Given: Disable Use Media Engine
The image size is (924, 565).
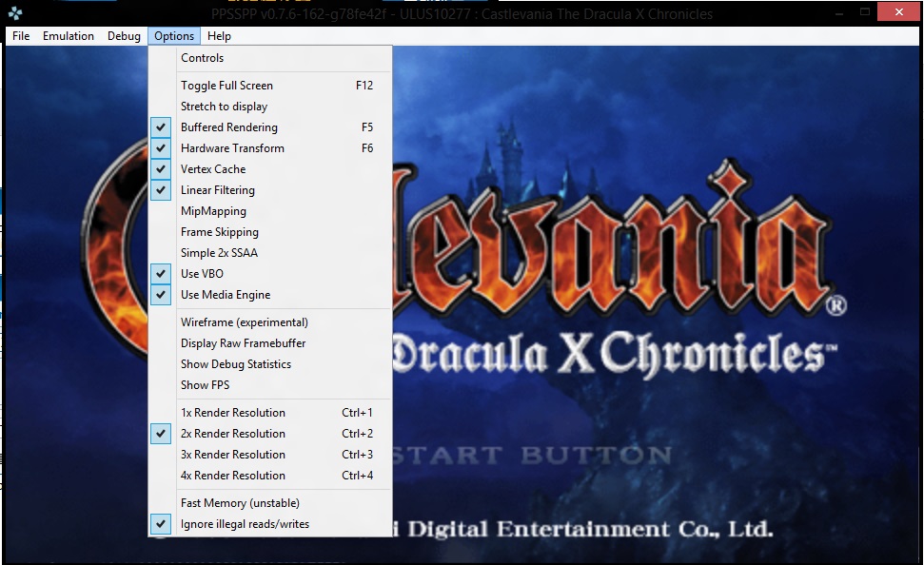Looking at the screenshot, I should pos(270,295).
